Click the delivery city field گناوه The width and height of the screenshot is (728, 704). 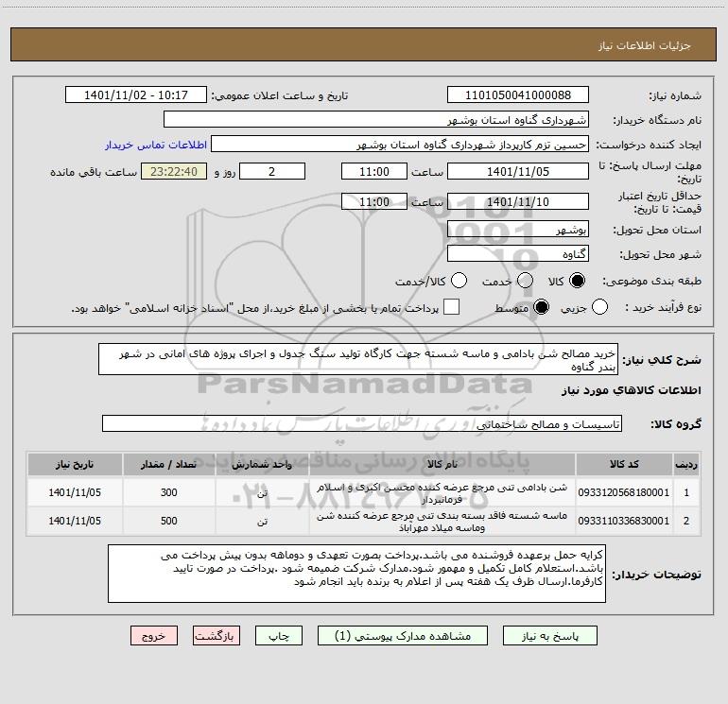tap(518, 254)
